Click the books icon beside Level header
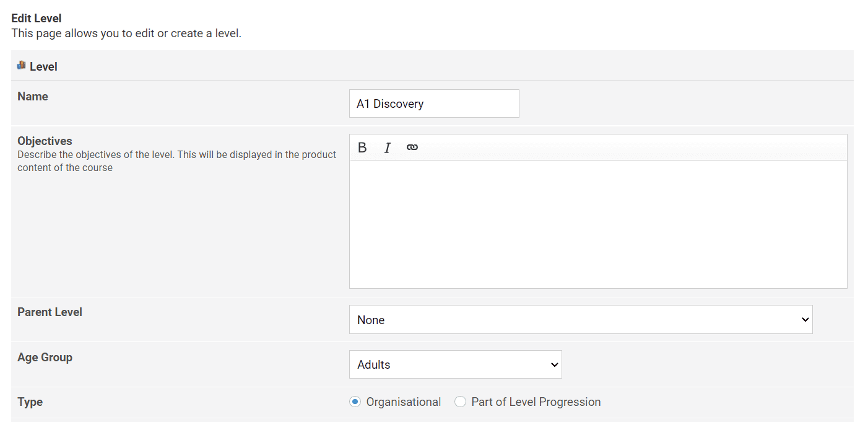 pos(22,66)
